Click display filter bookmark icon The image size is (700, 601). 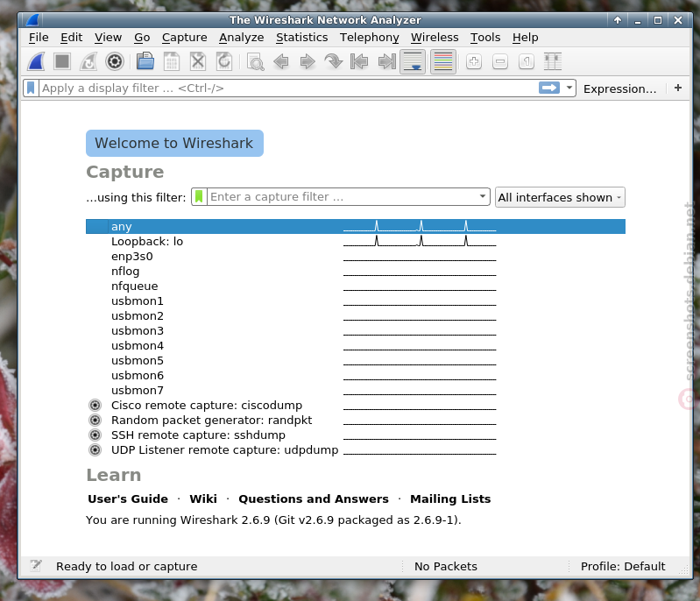point(31,88)
